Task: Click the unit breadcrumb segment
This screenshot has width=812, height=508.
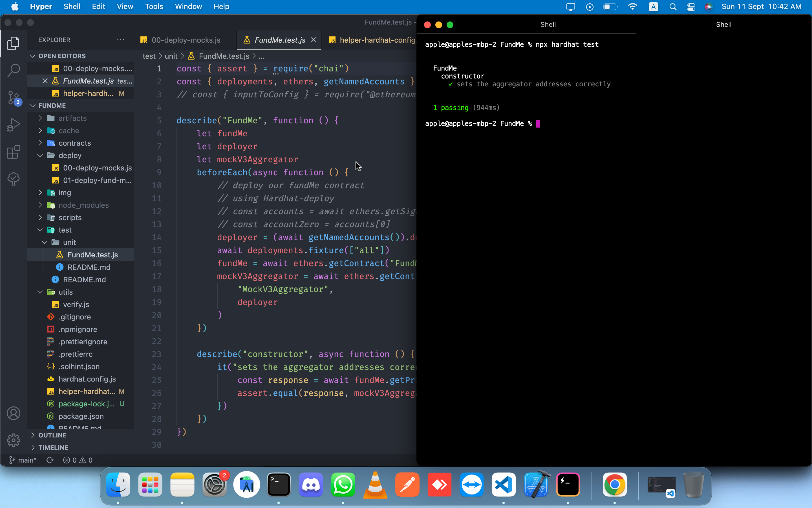Action: [171, 56]
